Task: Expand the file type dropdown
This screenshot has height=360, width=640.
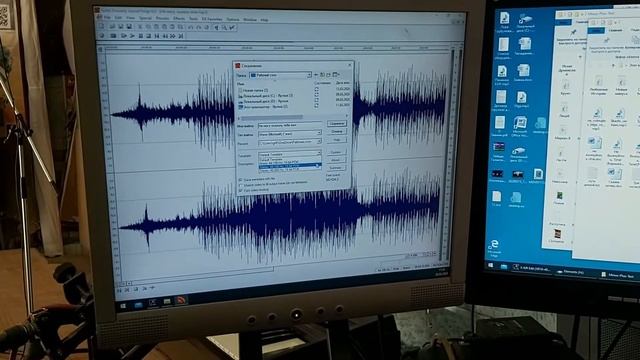Action: 319,132
